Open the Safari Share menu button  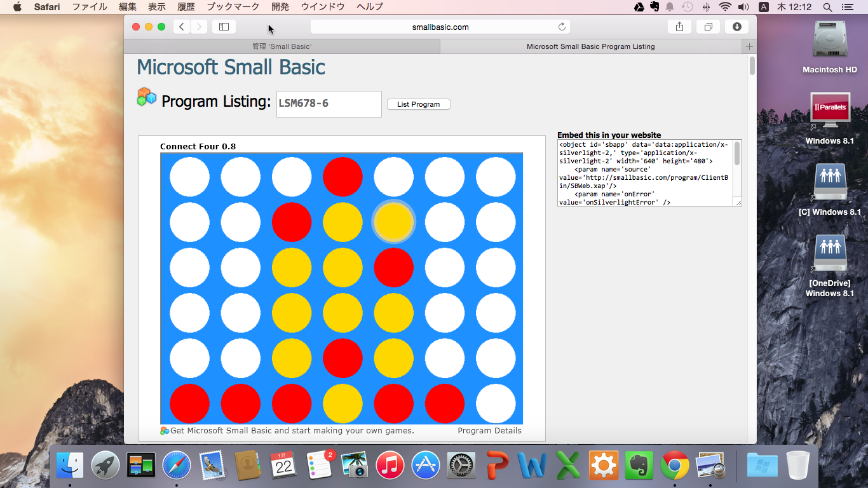[x=679, y=27]
